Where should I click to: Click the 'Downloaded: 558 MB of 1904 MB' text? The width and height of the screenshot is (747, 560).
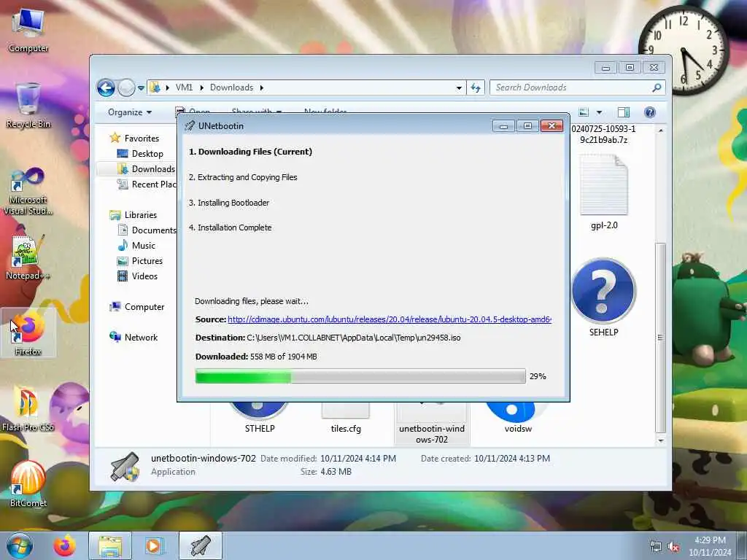(x=256, y=356)
